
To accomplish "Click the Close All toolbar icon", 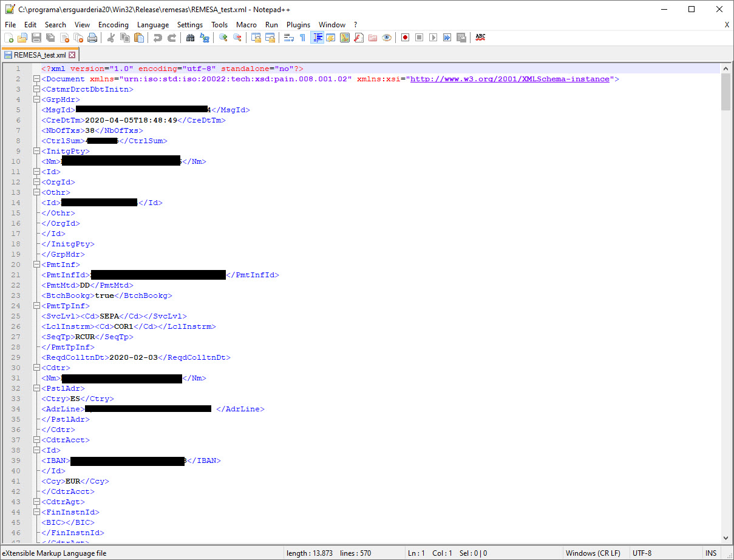I will click(x=78, y=38).
